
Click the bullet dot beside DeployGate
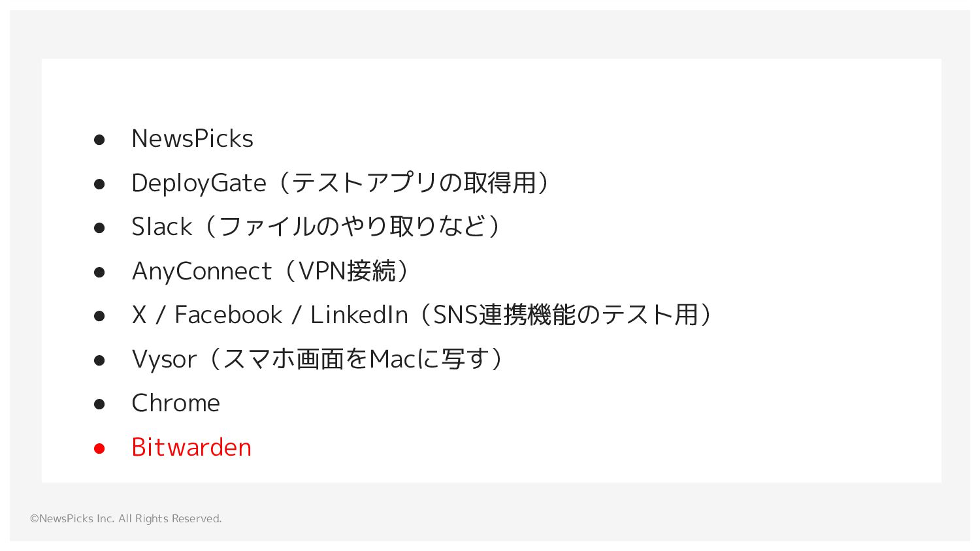99,184
